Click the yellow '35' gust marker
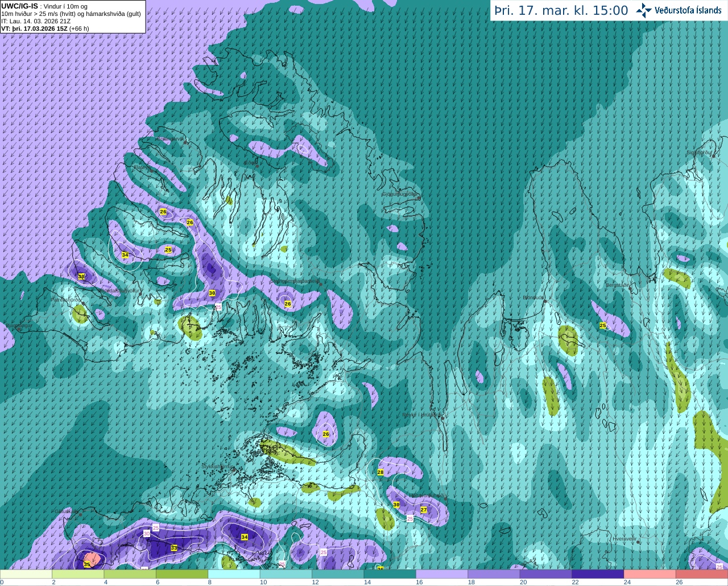The image size is (728, 586). 86,564
